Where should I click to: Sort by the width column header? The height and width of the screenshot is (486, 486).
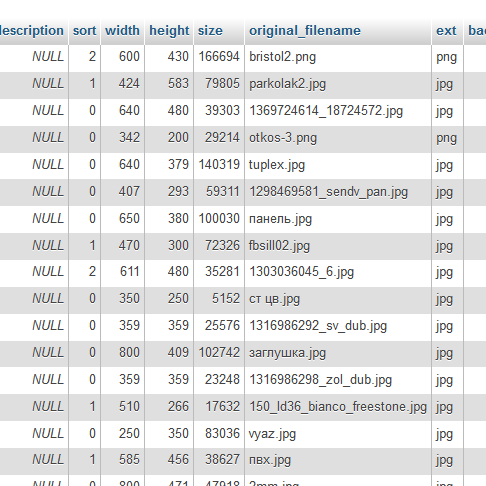[122, 31]
